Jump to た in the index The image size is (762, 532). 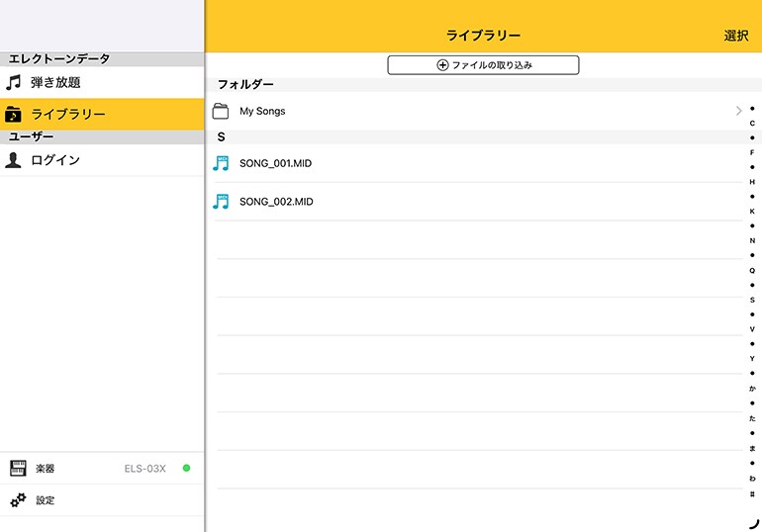[752, 418]
